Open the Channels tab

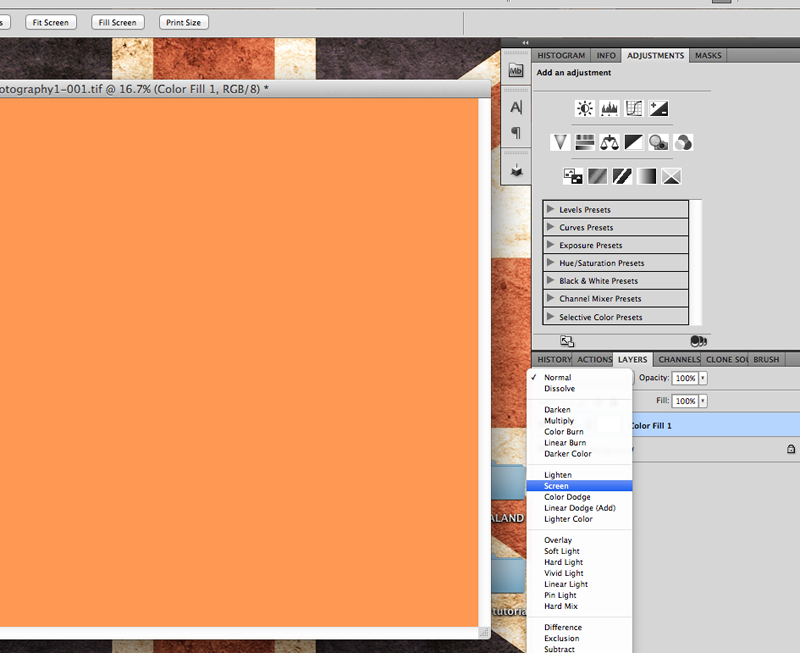point(679,360)
